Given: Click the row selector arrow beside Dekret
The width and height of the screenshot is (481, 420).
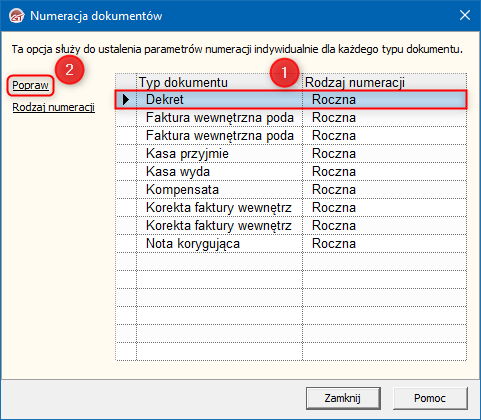Looking at the screenshot, I should point(126,99).
